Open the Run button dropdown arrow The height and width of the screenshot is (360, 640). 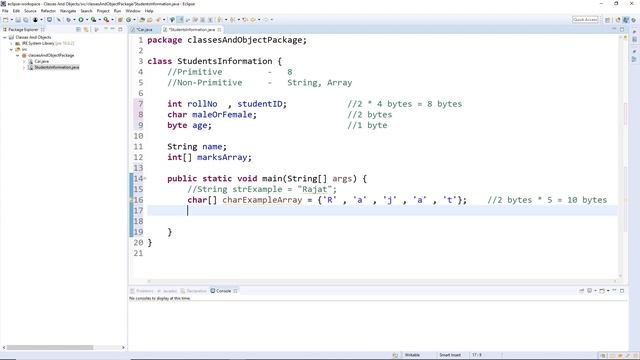coord(87,20)
